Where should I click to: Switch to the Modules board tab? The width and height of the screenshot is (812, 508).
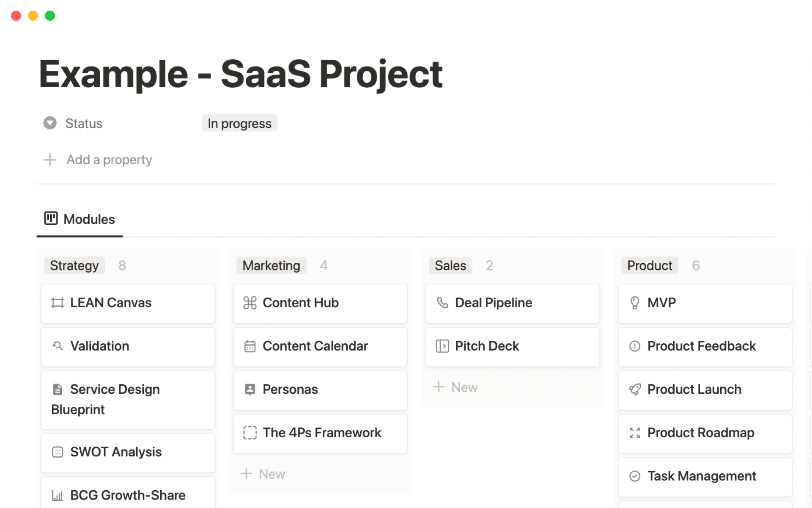click(80, 219)
